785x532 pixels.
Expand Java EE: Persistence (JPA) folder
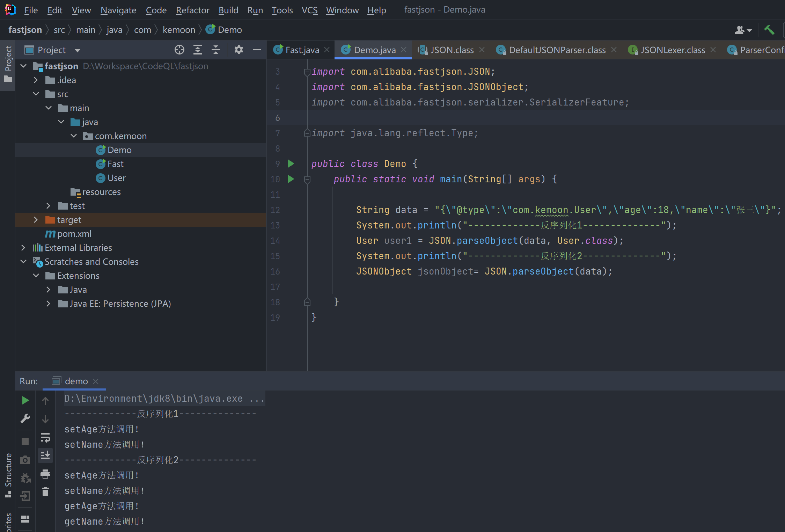[49, 304]
